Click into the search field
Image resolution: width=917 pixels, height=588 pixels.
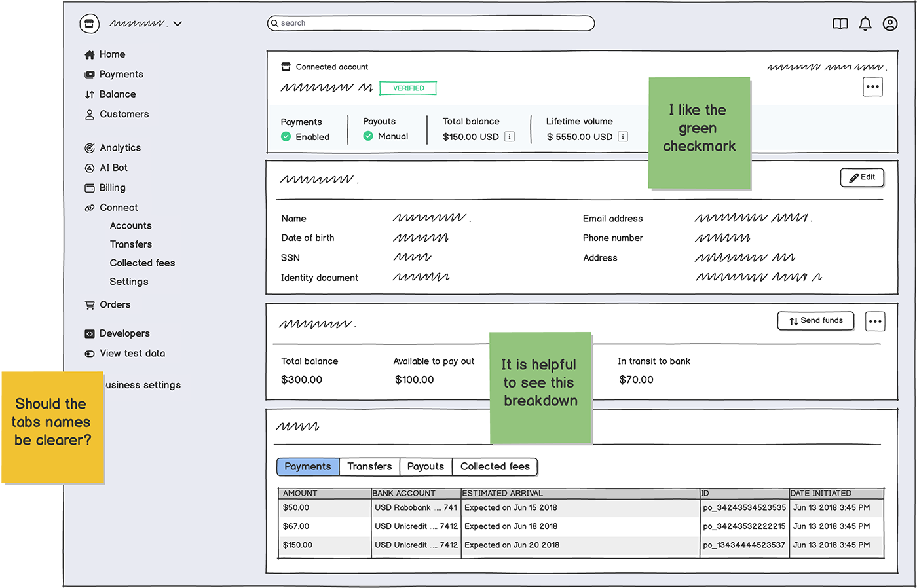point(432,24)
